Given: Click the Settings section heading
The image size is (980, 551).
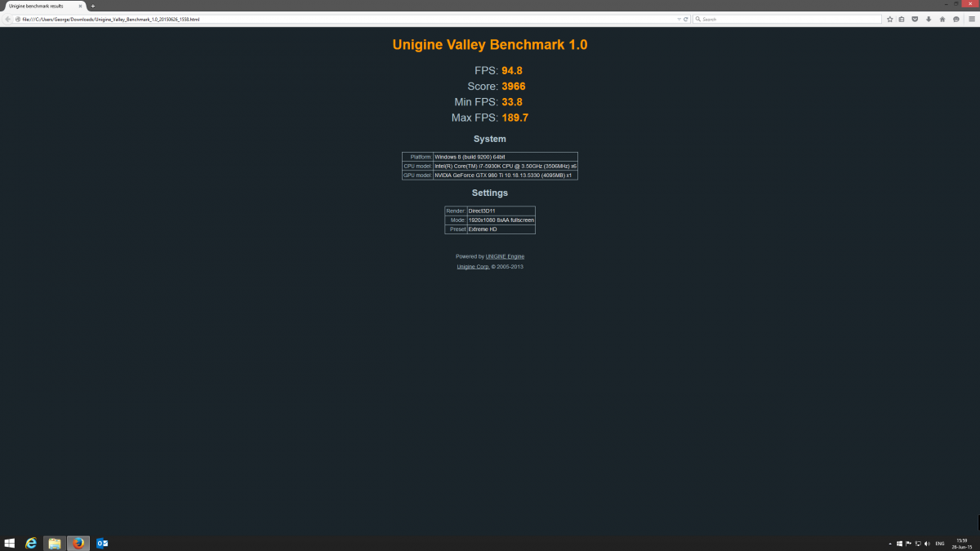Looking at the screenshot, I should click(490, 193).
